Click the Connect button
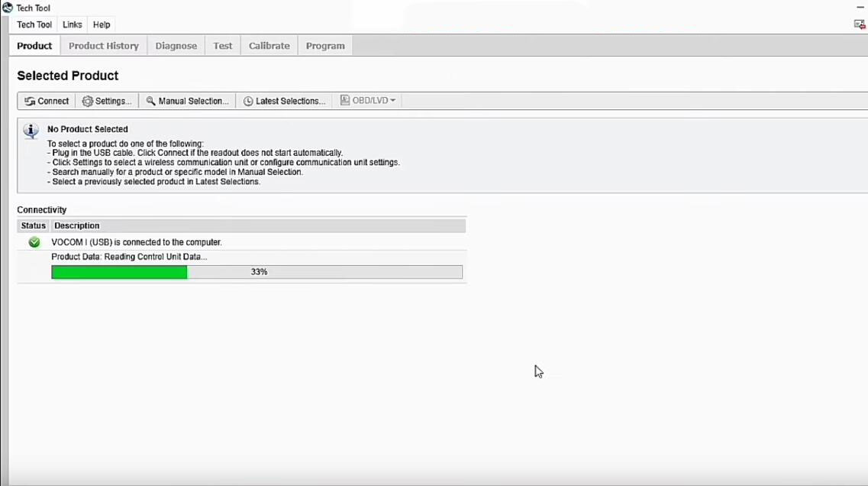 [47, 101]
